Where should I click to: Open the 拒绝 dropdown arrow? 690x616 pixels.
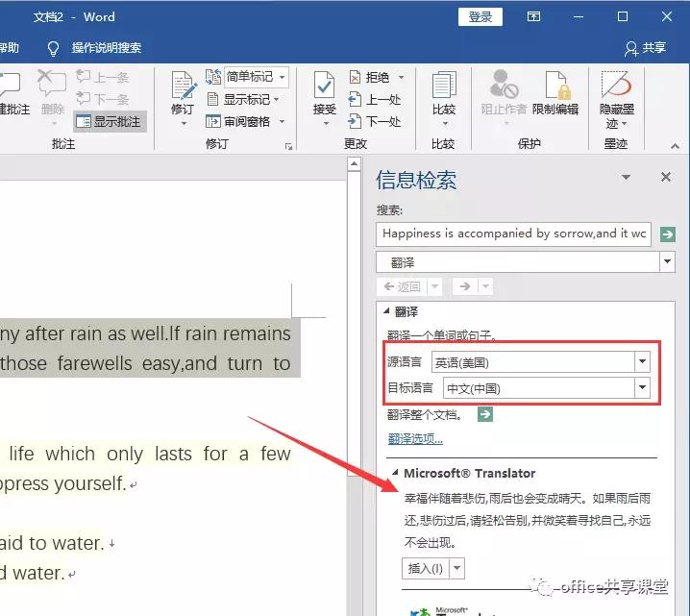click(x=401, y=77)
